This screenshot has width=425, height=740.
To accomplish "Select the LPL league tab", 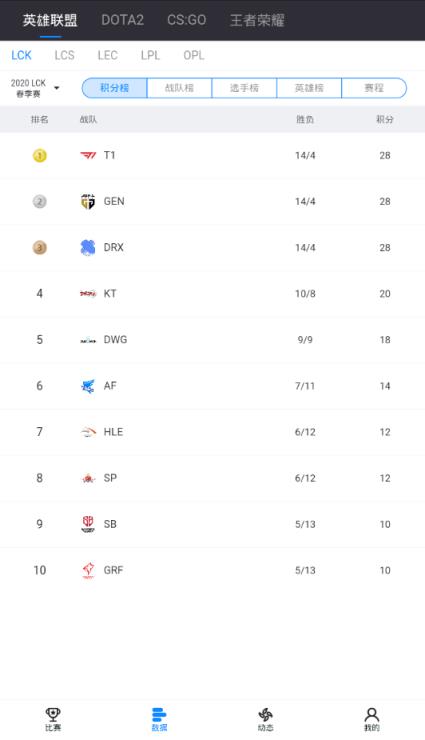I will tap(150, 55).
